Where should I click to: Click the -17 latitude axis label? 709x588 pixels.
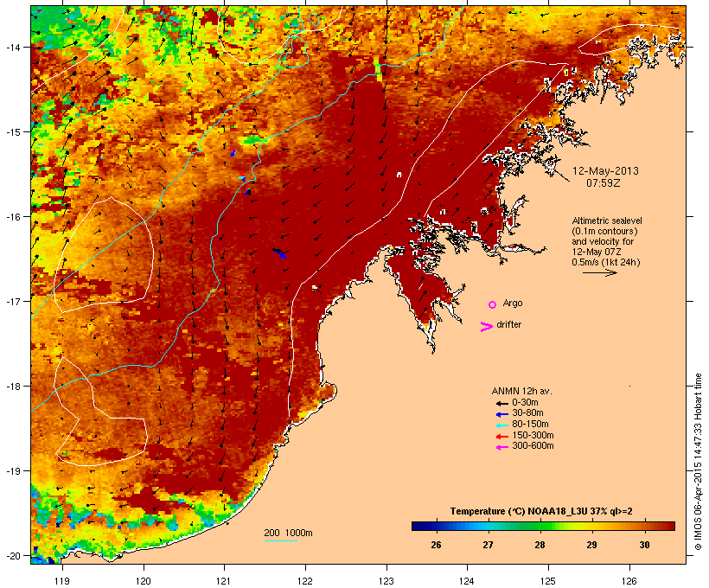[x=12, y=301]
